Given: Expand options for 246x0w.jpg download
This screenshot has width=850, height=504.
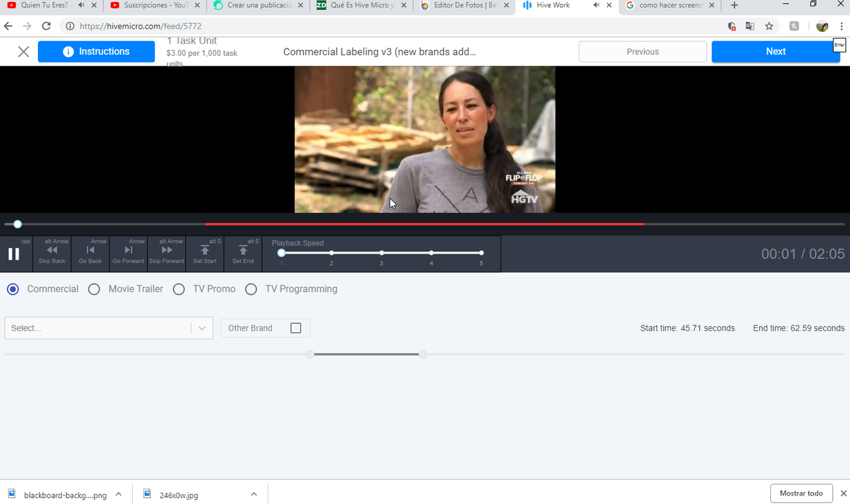Looking at the screenshot, I should click(254, 494).
